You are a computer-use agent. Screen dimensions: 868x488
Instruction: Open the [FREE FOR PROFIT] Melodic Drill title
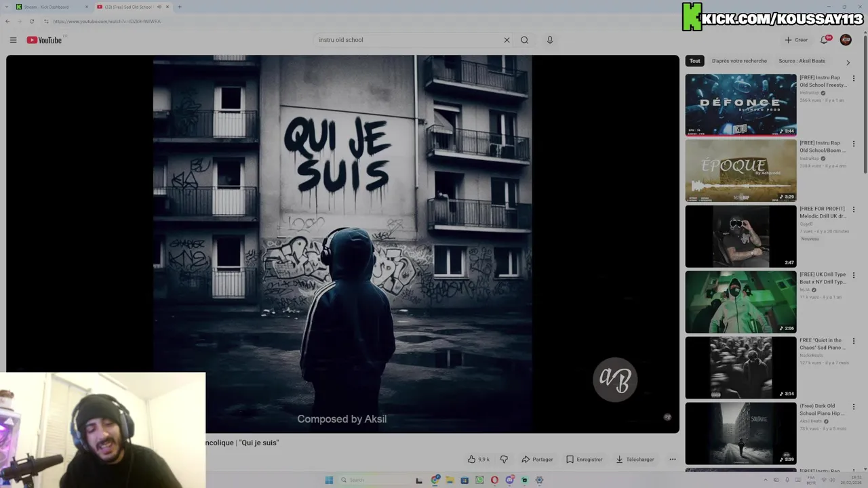823,212
